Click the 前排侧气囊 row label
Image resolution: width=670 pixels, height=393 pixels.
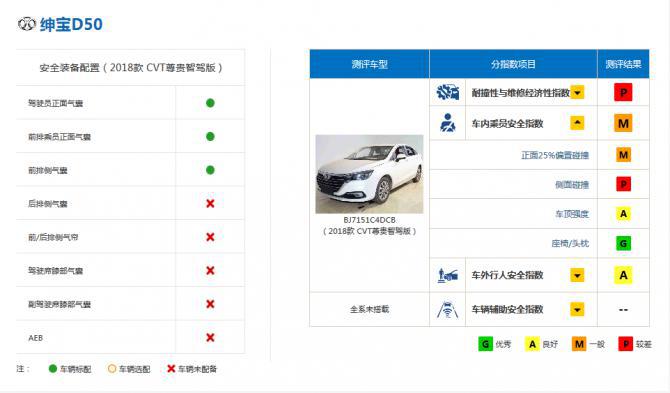point(47,170)
